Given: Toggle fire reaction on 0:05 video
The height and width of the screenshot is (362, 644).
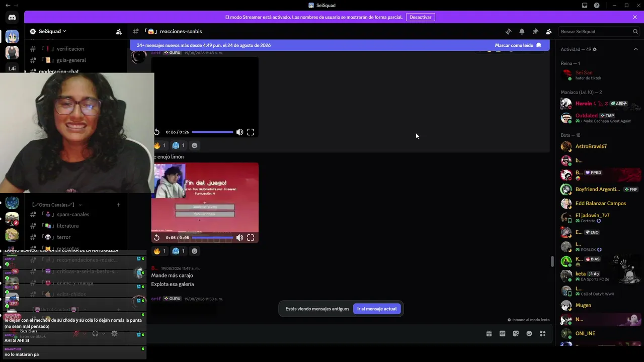Looking at the screenshot, I should (160, 251).
